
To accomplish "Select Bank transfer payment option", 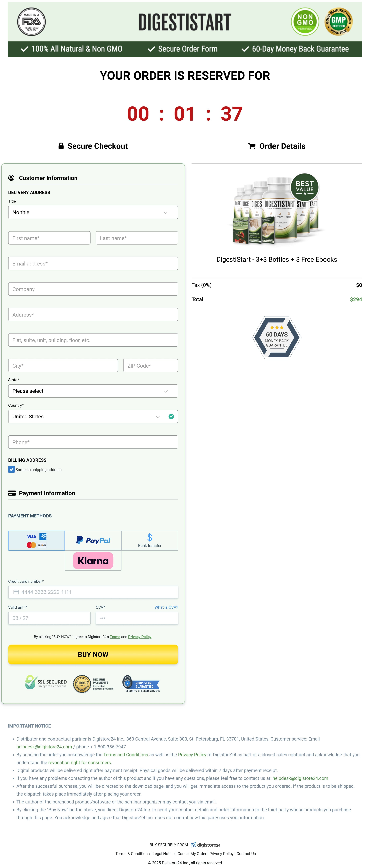I will [x=149, y=541].
